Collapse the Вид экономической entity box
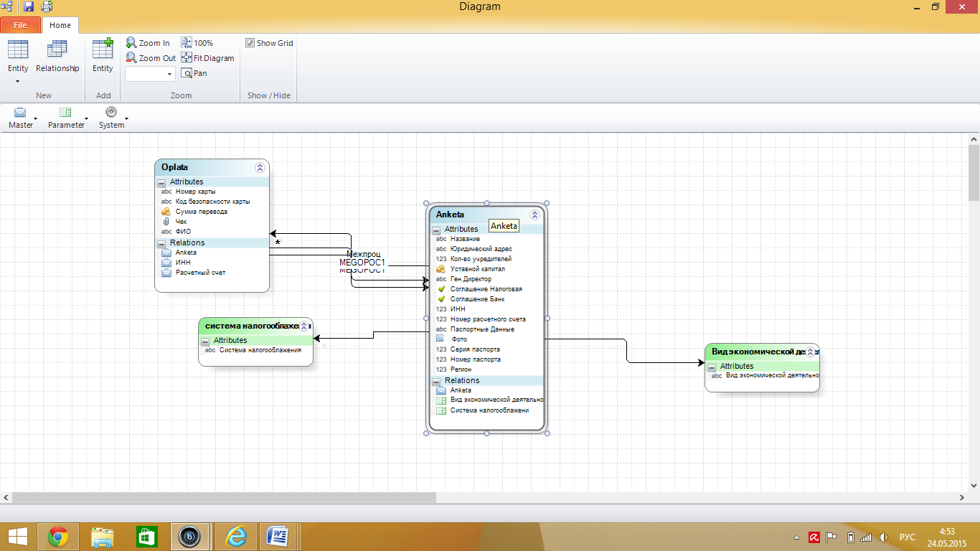Image resolution: width=980 pixels, height=551 pixels. coord(810,352)
